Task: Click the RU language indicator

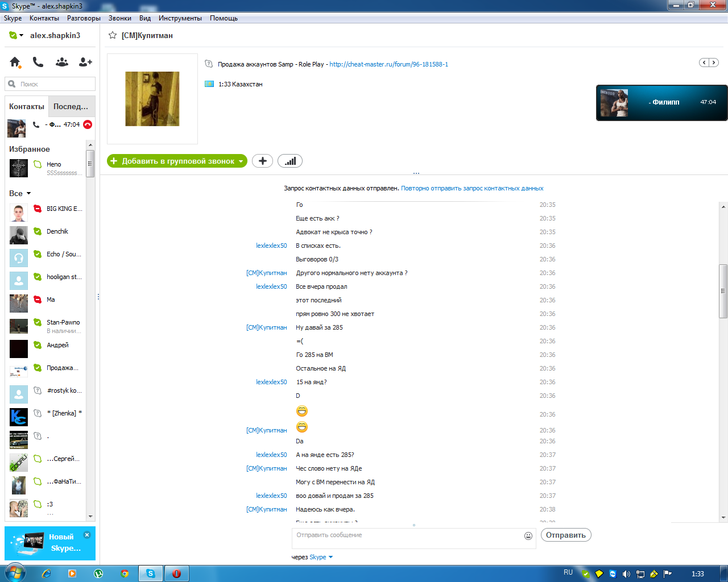Action: (568, 572)
